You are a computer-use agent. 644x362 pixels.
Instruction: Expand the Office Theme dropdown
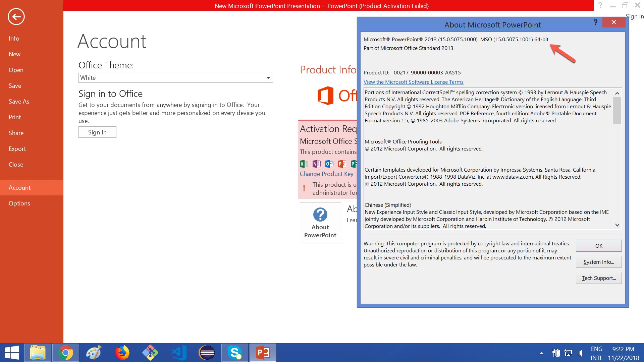[268, 78]
